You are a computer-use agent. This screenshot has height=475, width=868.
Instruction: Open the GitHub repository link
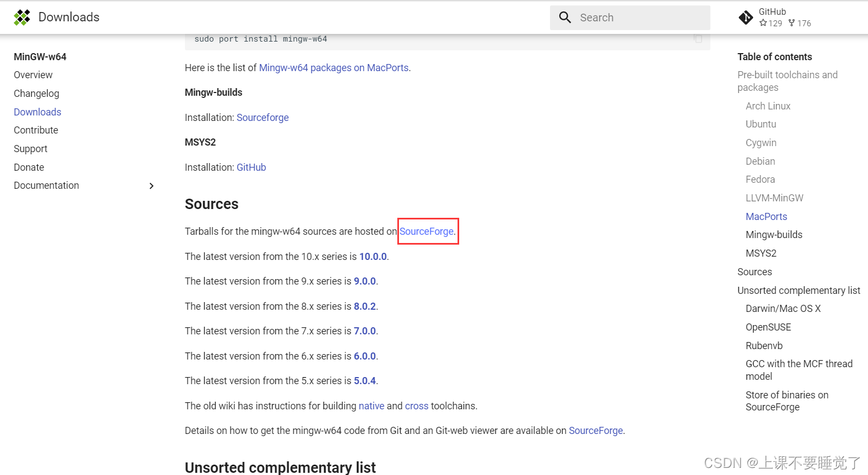coord(775,18)
